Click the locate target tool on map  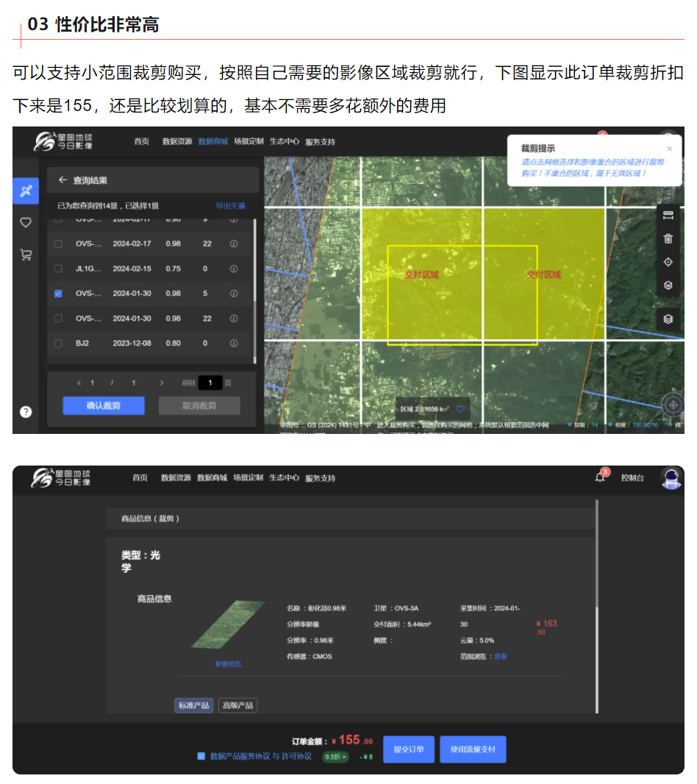(668, 262)
